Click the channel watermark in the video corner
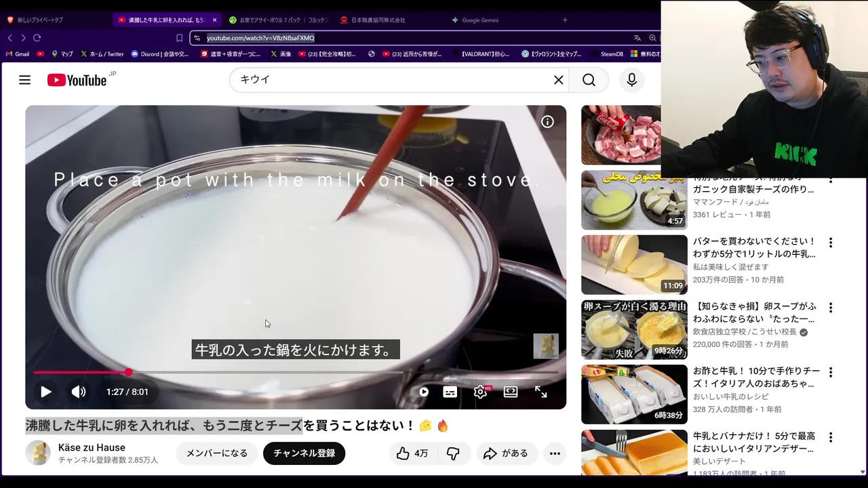Viewport: 868px width, 488px height. pyautogui.click(x=545, y=346)
